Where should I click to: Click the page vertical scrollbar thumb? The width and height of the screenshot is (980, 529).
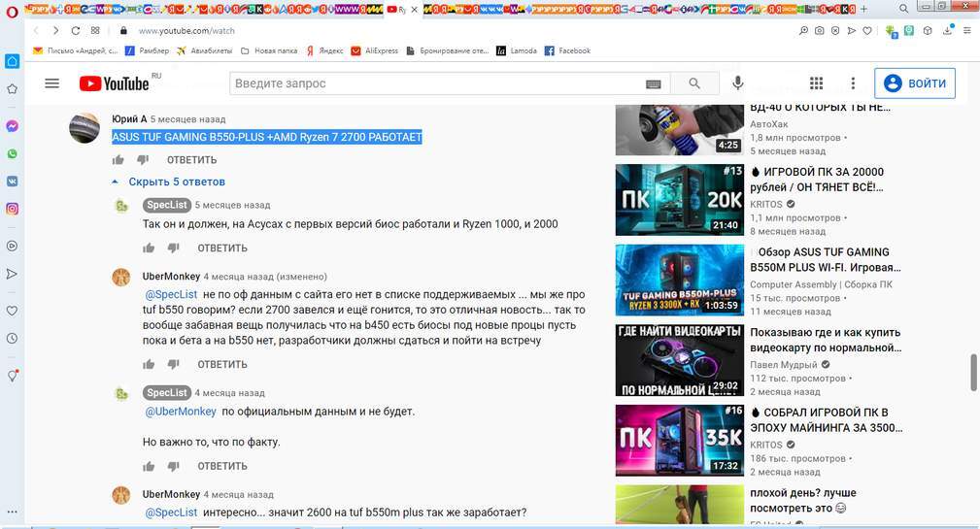[x=973, y=372]
